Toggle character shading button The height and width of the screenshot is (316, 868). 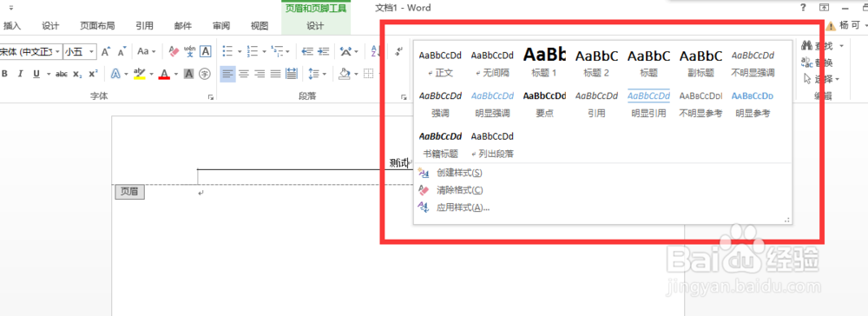(188, 74)
